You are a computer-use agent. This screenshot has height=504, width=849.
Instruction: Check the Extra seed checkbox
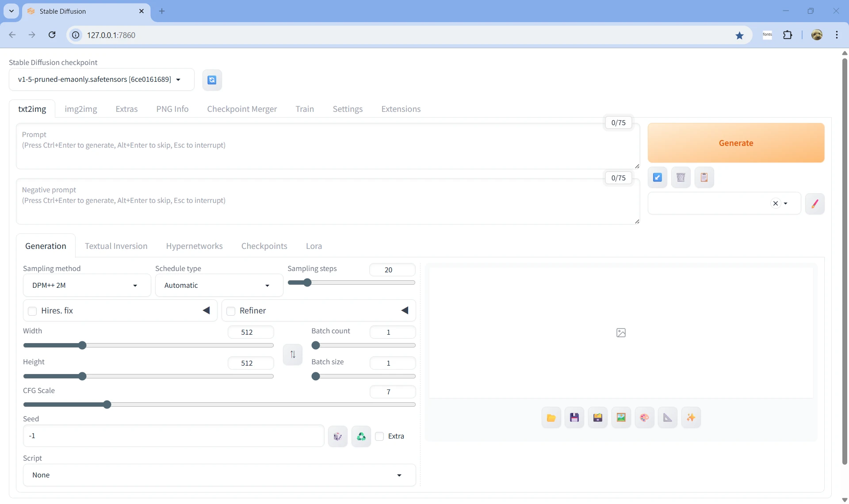click(x=379, y=436)
